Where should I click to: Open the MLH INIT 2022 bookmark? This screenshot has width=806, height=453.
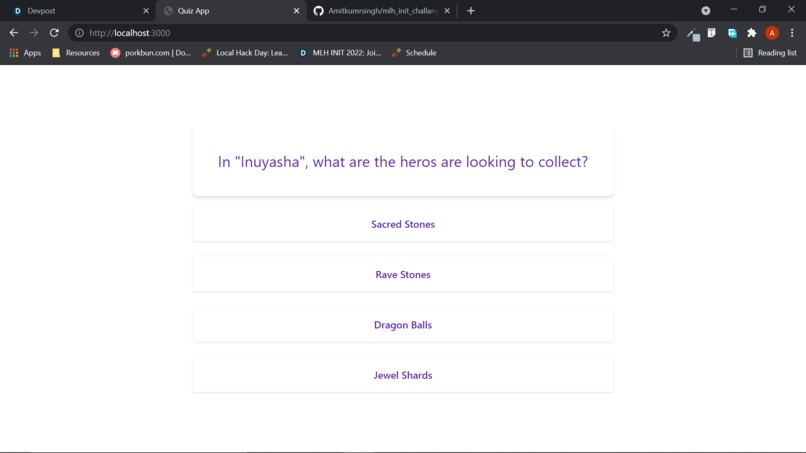340,53
